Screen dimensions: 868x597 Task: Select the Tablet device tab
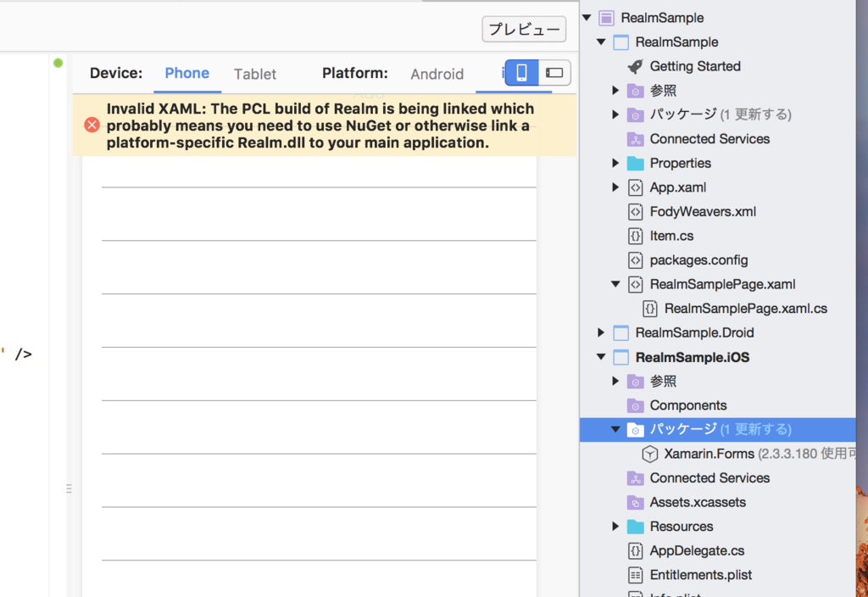pyautogui.click(x=254, y=75)
